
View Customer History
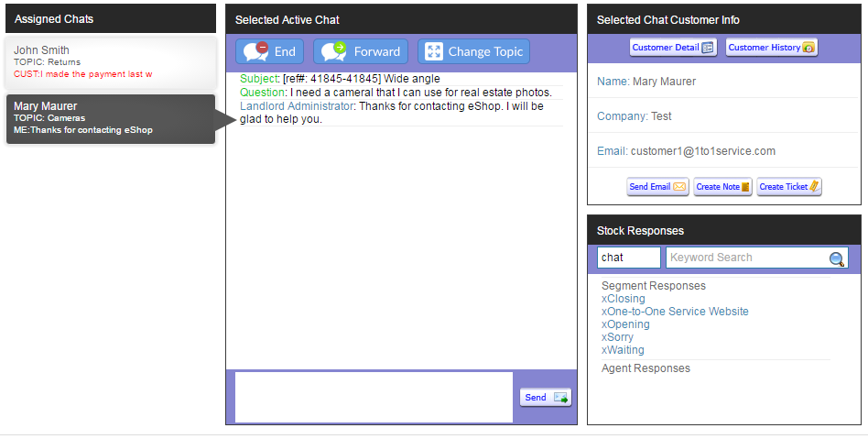(x=771, y=48)
